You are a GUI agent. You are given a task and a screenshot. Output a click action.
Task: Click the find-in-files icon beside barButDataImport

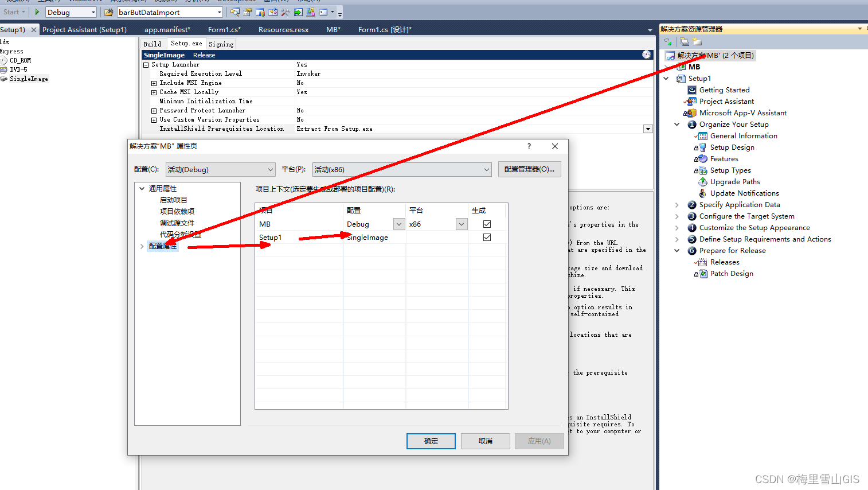click(x=108, y=12)
